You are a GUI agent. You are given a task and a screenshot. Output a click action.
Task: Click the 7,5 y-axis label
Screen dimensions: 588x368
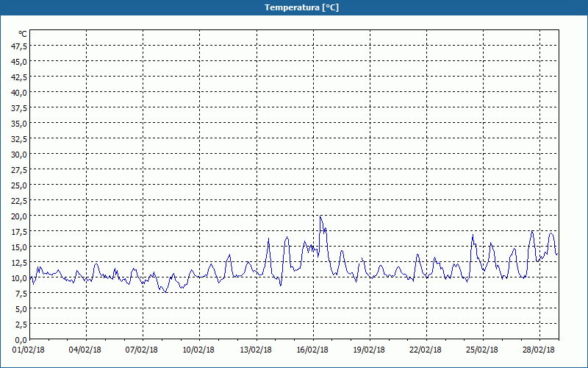click(x=21, y=294)
